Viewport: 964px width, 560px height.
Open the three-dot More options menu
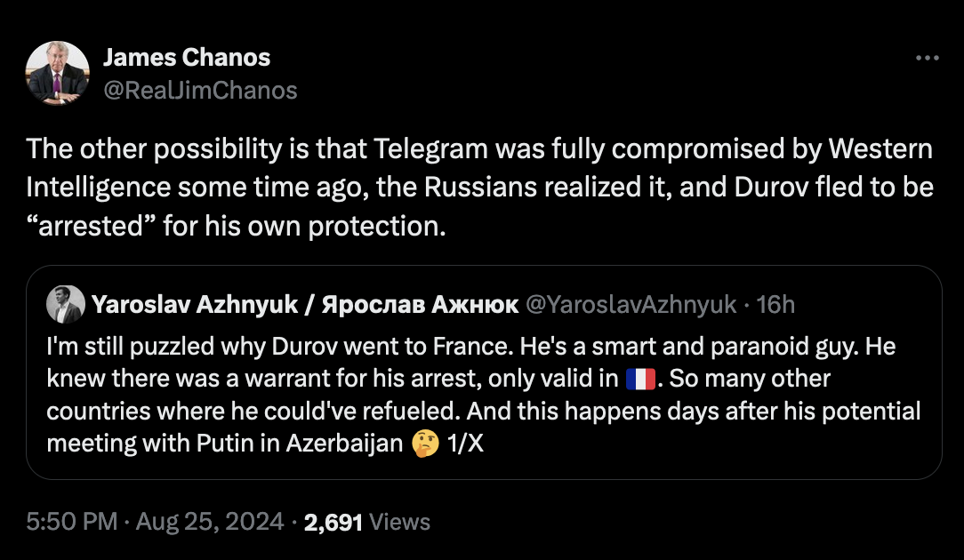927,59
